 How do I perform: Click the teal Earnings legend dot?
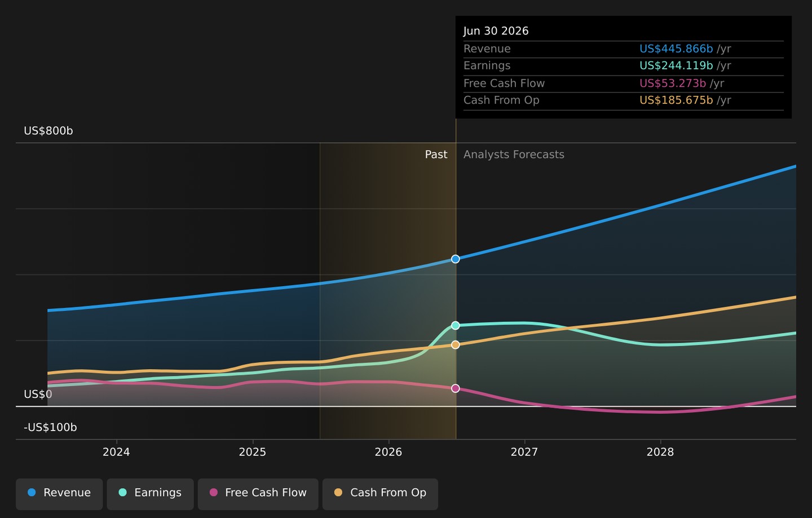(122, 493)
